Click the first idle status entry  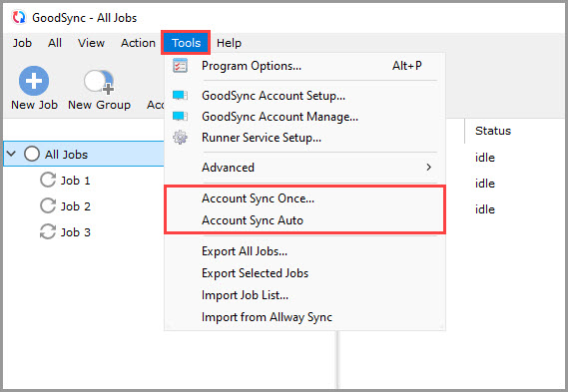[485, 158]
